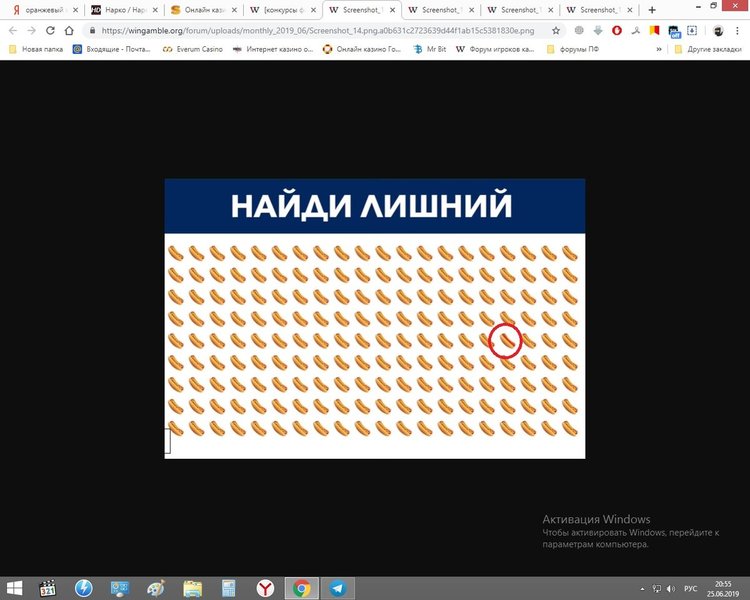This screenshot has height=600, width=750.
Task: Open the 'Онлайн казино Го...' bookmark
Action: click(x=362, y=49)
